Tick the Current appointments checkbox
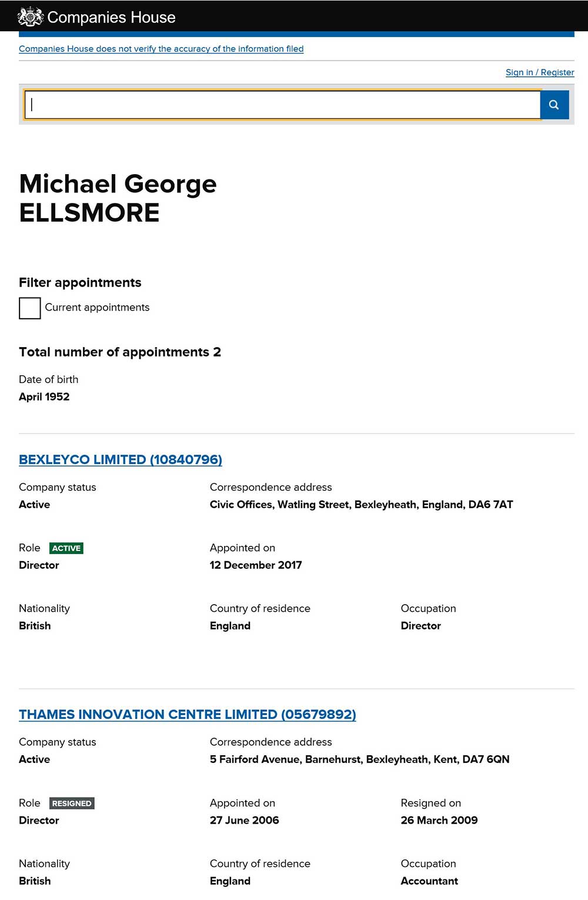The image size is (588, 900). point(30,308)
